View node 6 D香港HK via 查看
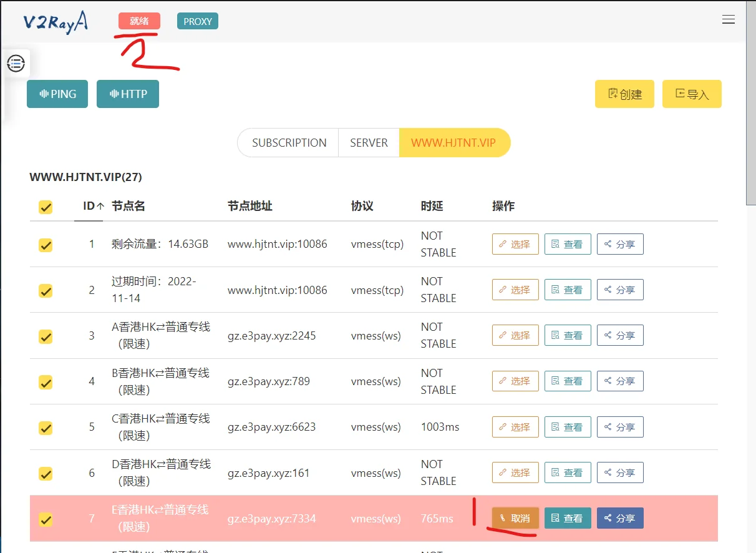This screenshot has width=756, height=553. [x=568, y=472]
